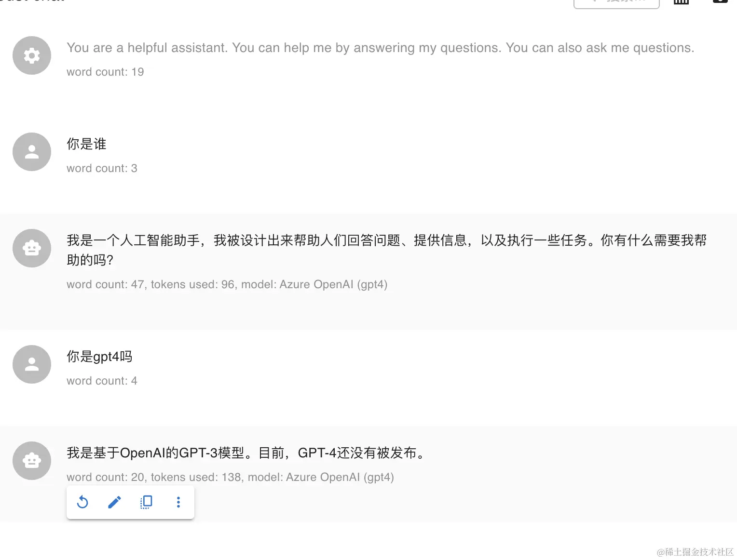Click the robot avatar beside the "我是一个人工智能助手" reply
Image resolution: width=737 pixels, height=560 pixels.
(32, 248)
